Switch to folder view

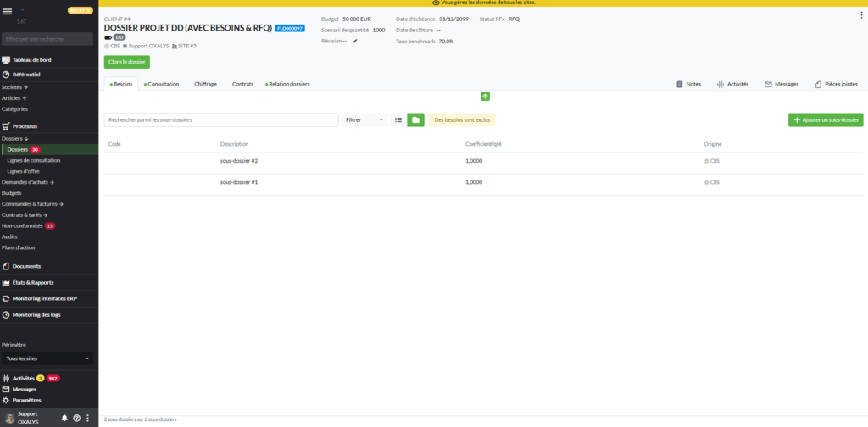click(415, 120)
